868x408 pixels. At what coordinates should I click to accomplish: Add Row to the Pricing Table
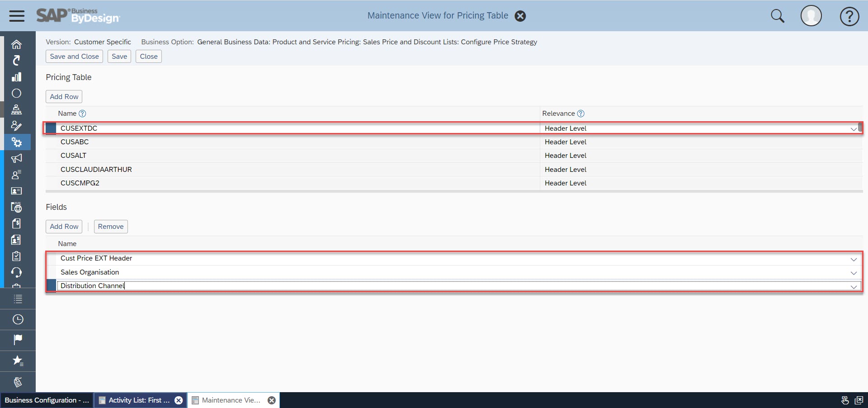pyautogui.click(x=64, y=97)
